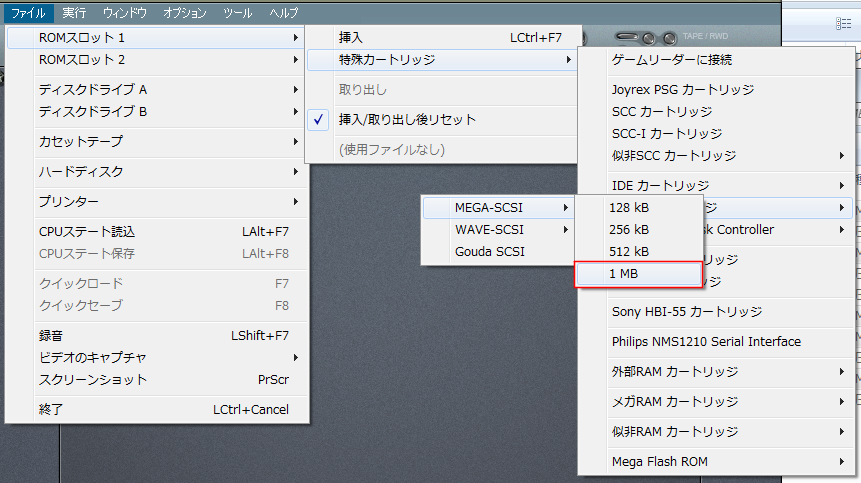Open the ツール menu
861x483 pixels.
click(x=238, y=13)
